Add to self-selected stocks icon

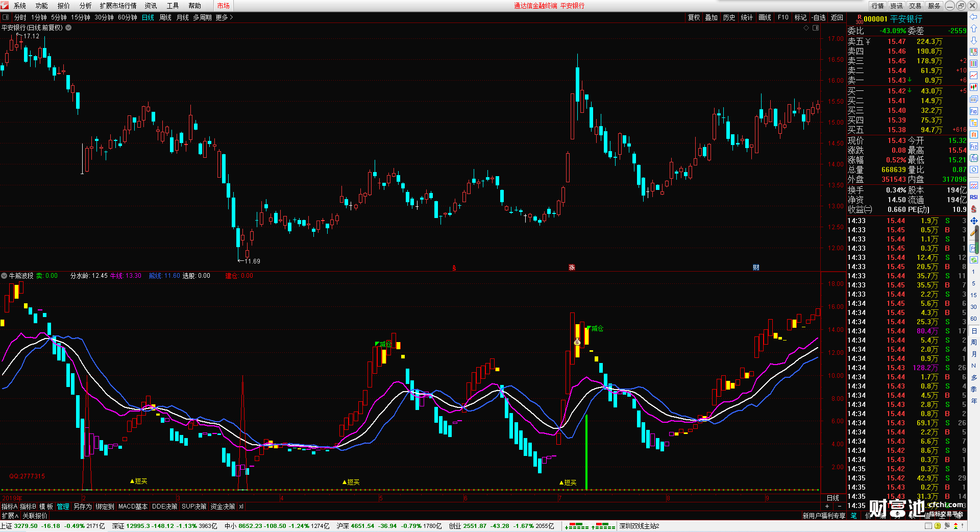point(974,134)
